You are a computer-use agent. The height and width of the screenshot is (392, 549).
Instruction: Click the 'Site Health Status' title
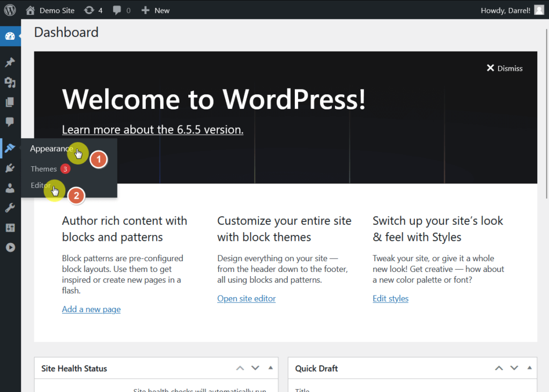tap(74, 368)
